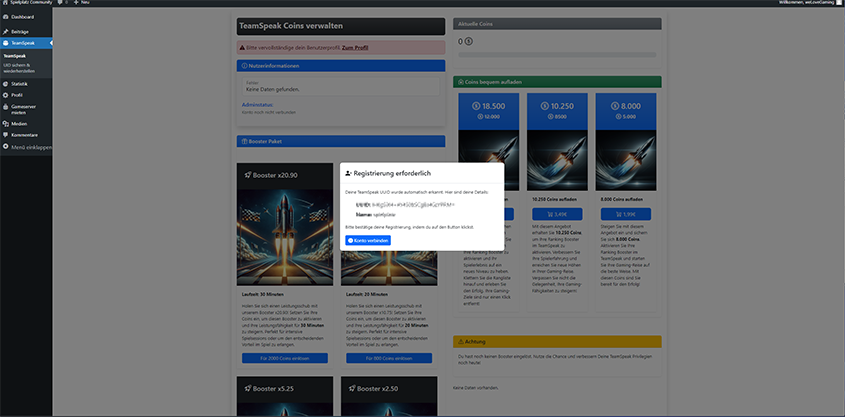Click the Profil gear icon

pyautogui.click(x=5, y=95)
